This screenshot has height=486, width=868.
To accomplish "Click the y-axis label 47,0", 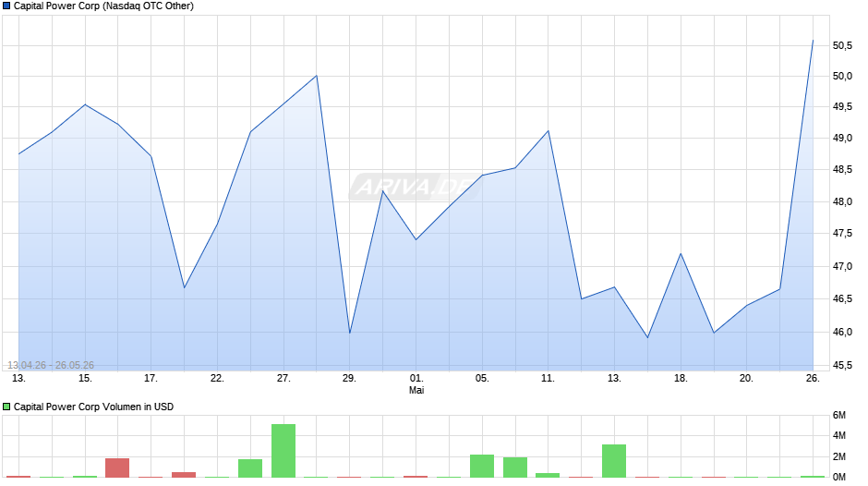I will [842, 266].
